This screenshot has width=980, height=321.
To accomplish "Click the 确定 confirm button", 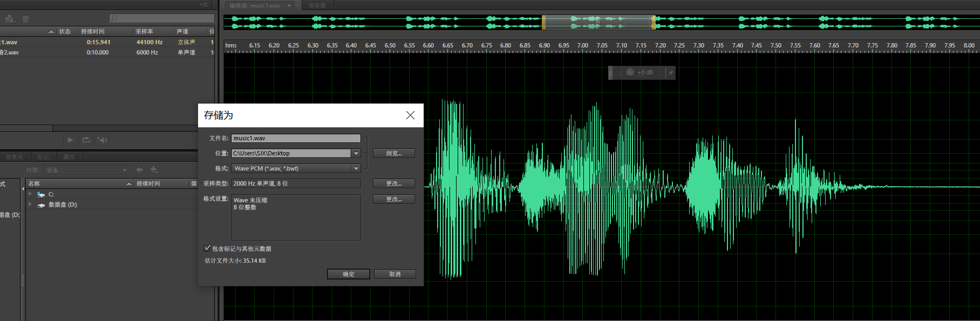I will click(x=349, y=274).
